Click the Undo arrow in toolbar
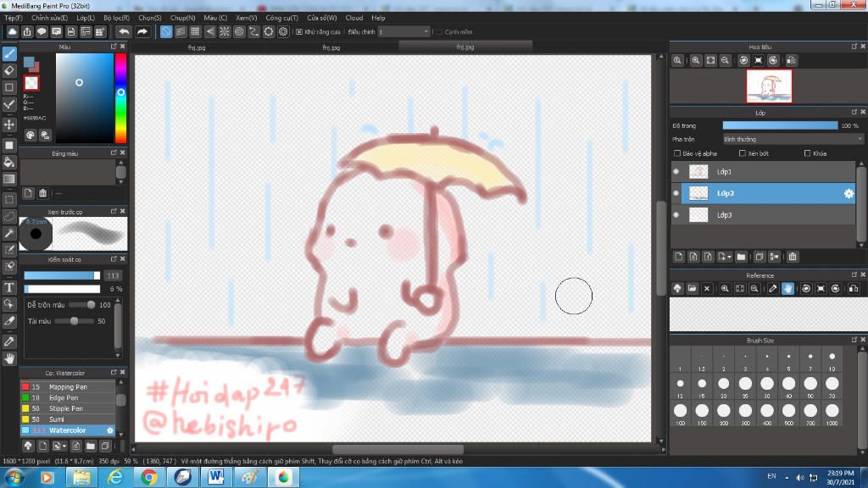 124,31
